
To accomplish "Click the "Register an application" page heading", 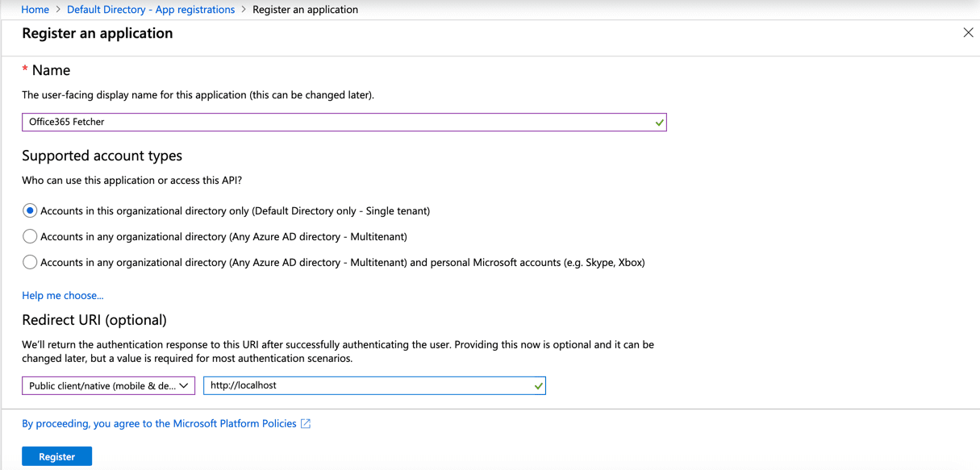I will [97, 33].
